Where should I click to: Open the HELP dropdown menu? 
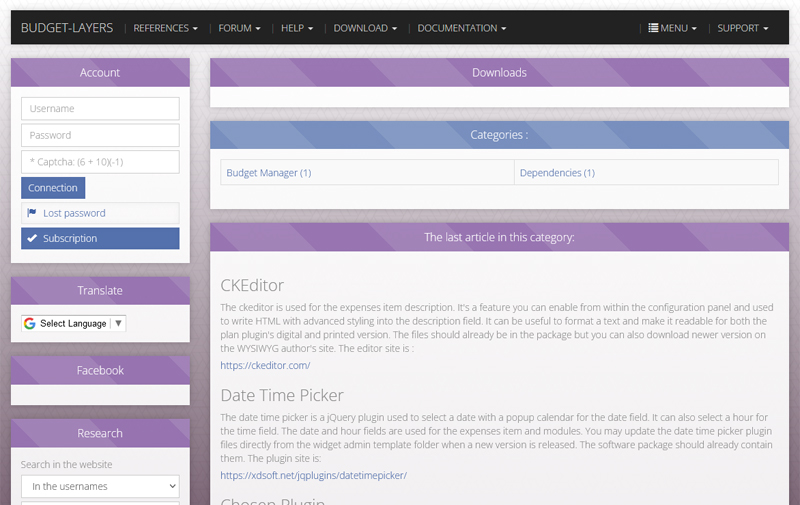[297, 28]
